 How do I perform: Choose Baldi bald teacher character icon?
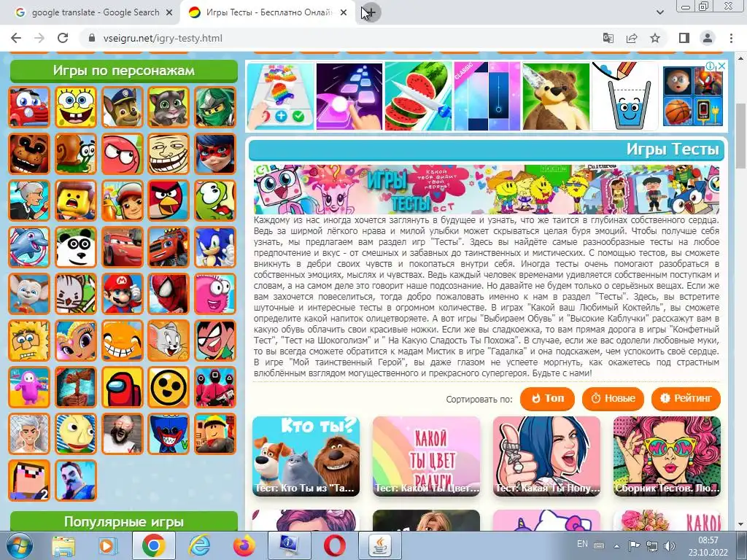pos(76,434)
